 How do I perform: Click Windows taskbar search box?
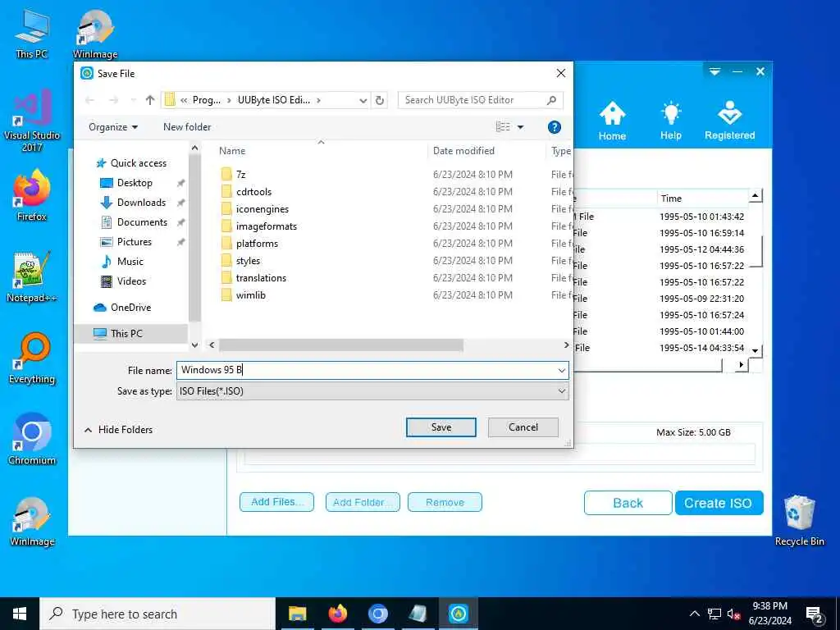pyautogui.click(x=157, y=614)
